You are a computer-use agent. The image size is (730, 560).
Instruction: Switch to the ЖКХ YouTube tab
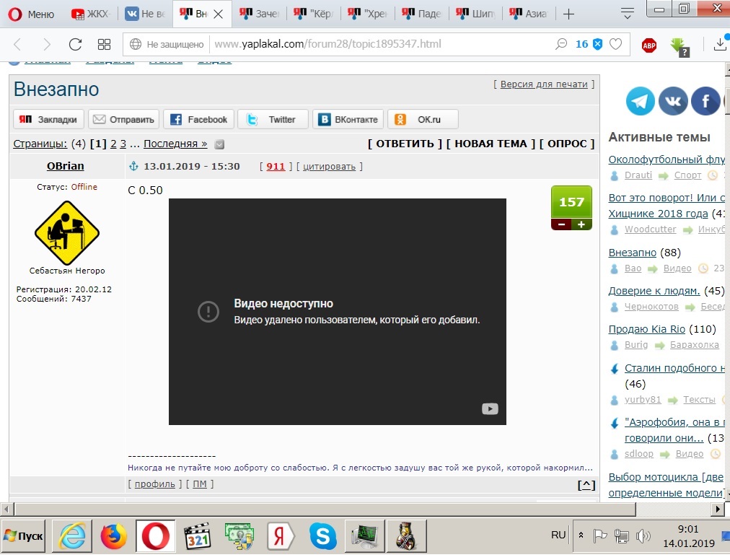(x=90, y=14)
